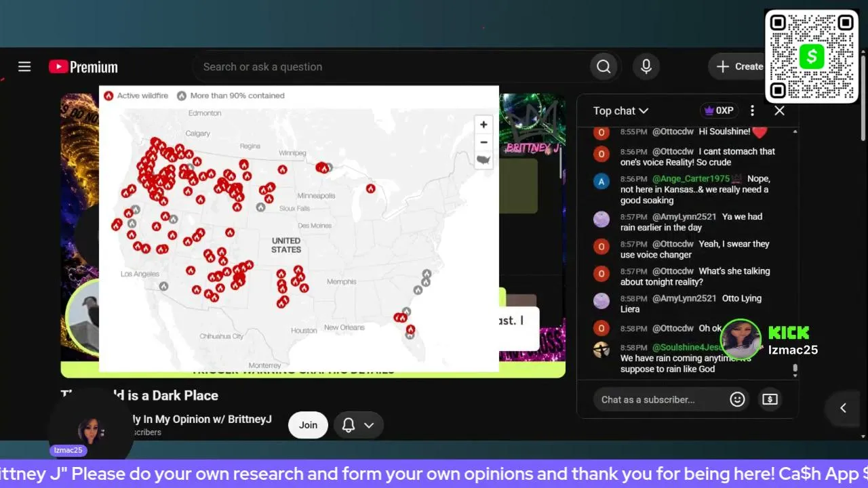
Task: Click the 'New Orleans' city label on map
Action: click(344, 327)
